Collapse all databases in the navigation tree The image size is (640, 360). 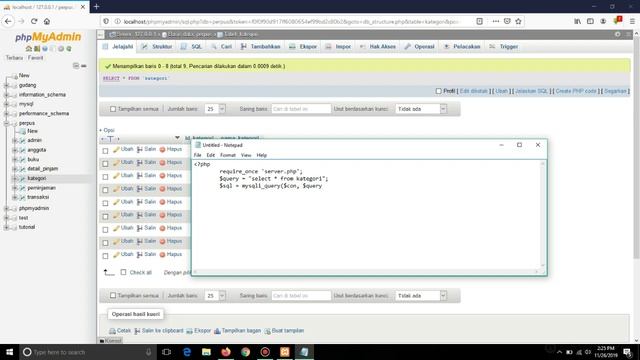(76, 66)
